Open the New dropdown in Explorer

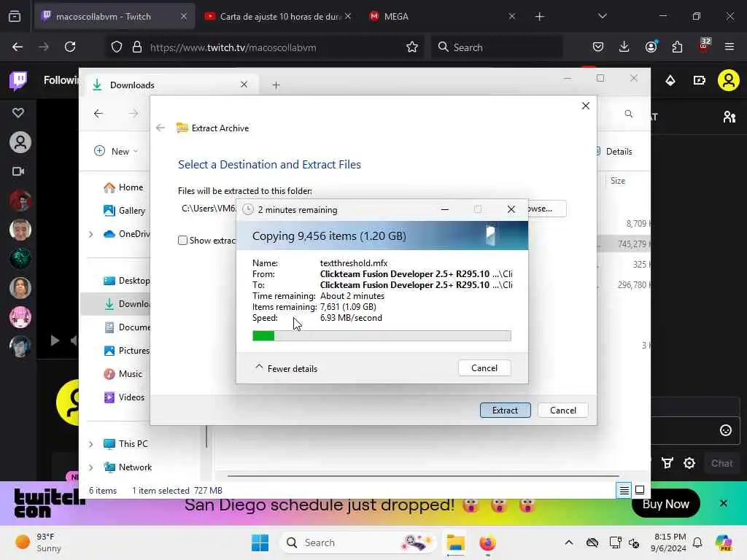click(116, 151)
